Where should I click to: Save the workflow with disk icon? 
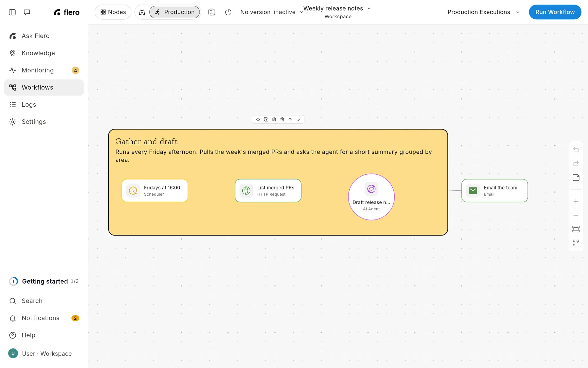(212, 12)
